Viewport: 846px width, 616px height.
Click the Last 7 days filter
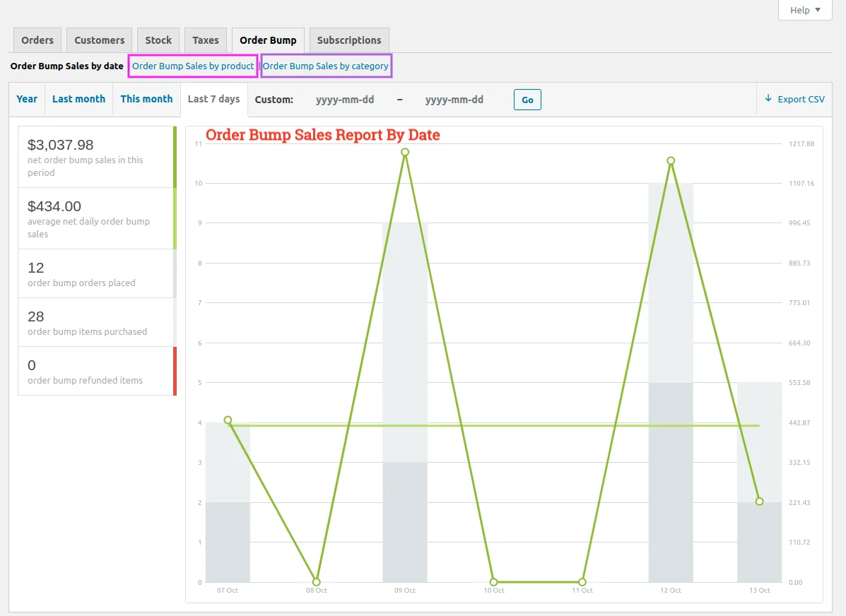[x=213, y=99]
